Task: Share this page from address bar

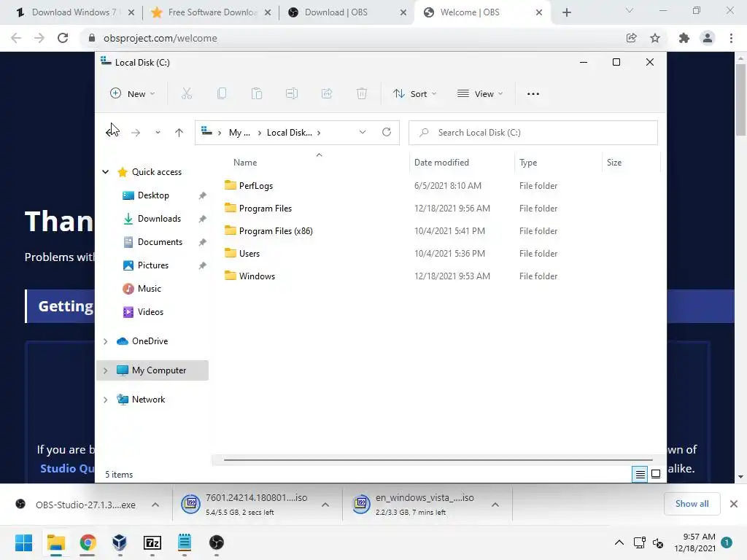Action: (x=631, y=38)
